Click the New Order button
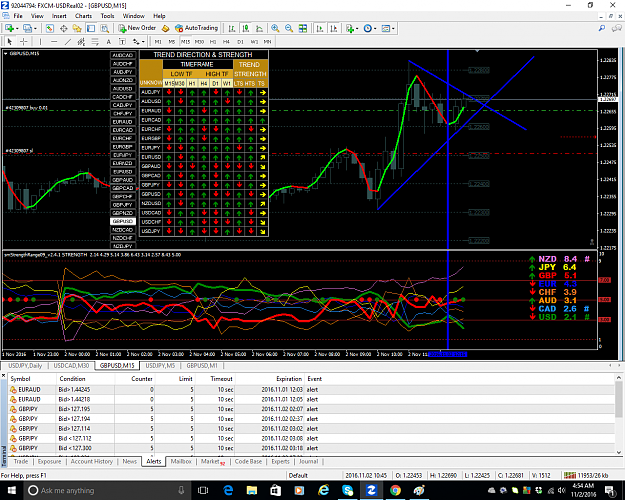 [138, 28]
